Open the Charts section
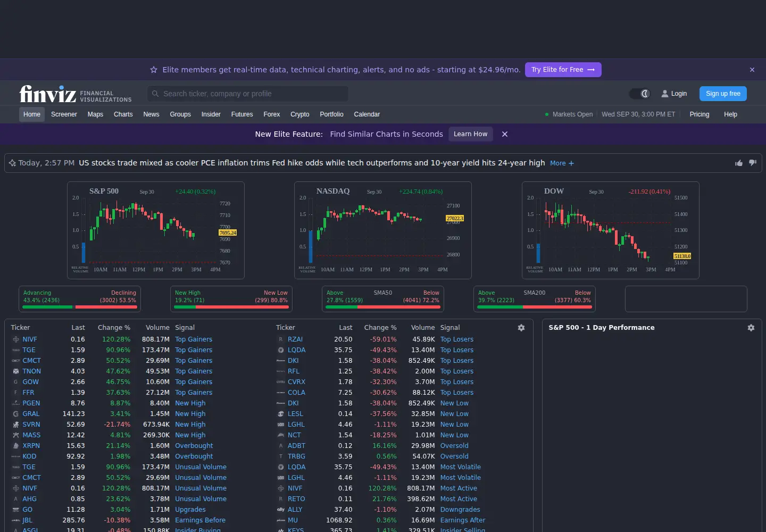The image size is (766, 532). (123, 114)
